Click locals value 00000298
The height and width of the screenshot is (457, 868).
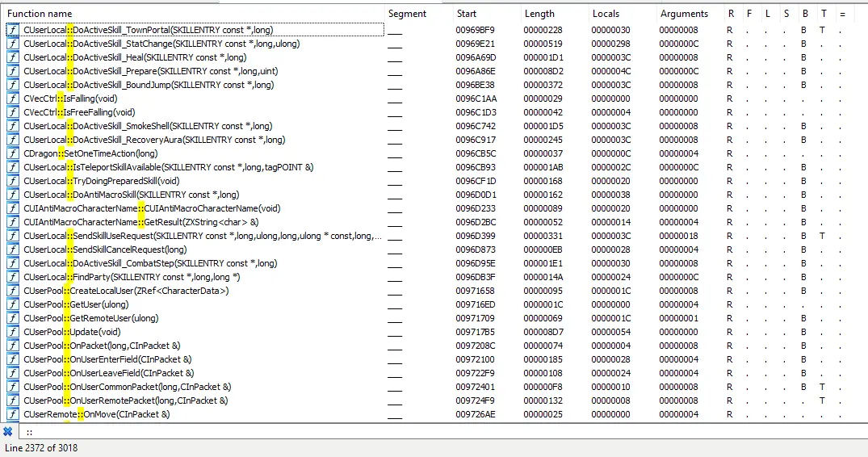click(x=610, y=44)
